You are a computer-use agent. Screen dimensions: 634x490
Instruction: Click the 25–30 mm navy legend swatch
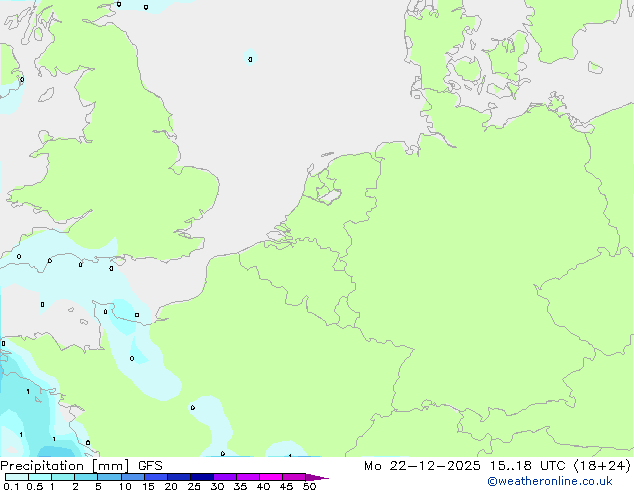(x=201, y=477)
